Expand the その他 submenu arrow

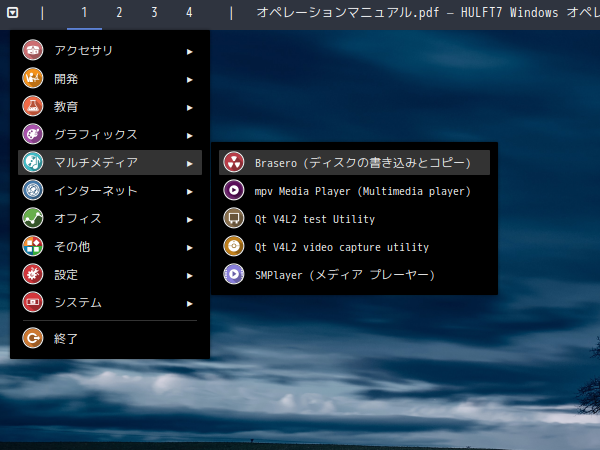click(189, 248)
